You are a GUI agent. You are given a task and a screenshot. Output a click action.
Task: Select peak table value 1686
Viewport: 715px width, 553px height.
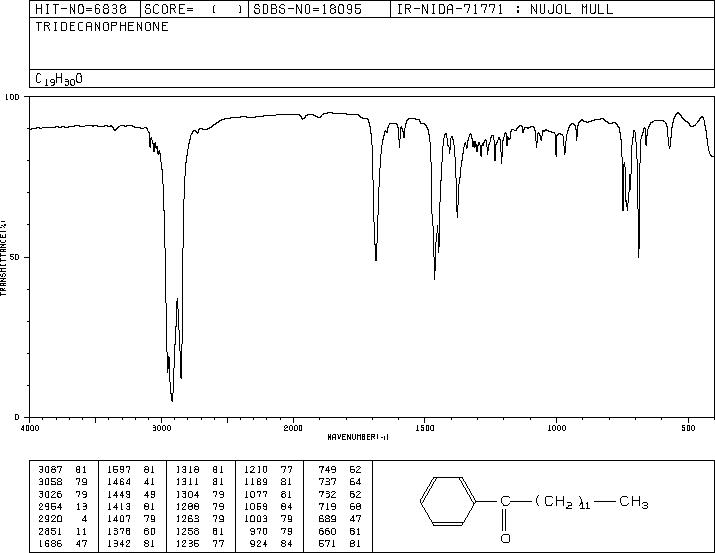[50, 543]
